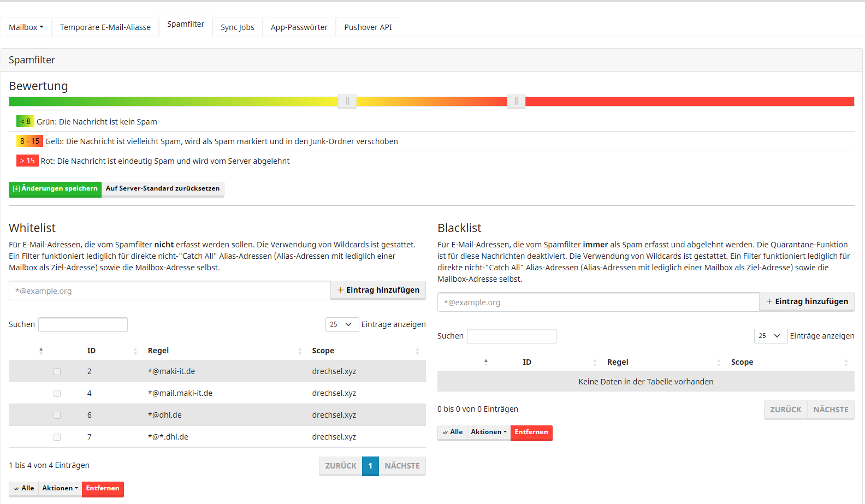Open Blacklist entries-per-page selector
The width and height of the screenshot is (865, 504).
[770, 336]
